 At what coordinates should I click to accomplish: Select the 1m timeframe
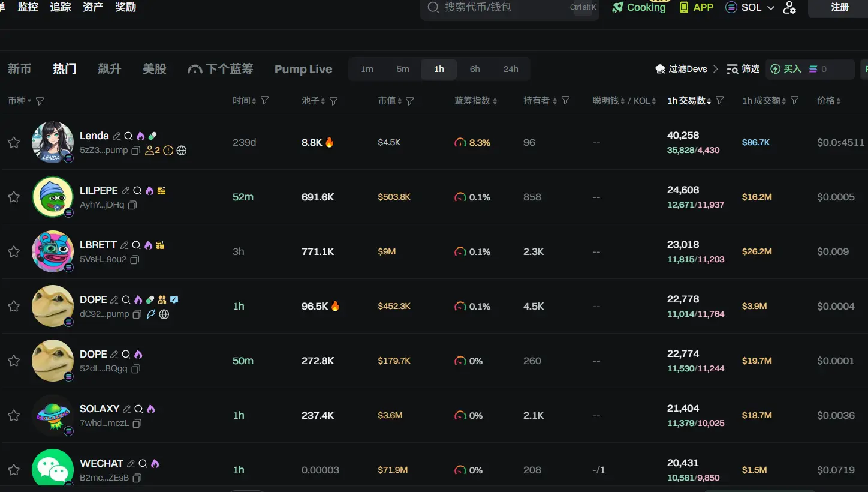tap(367, 69)
